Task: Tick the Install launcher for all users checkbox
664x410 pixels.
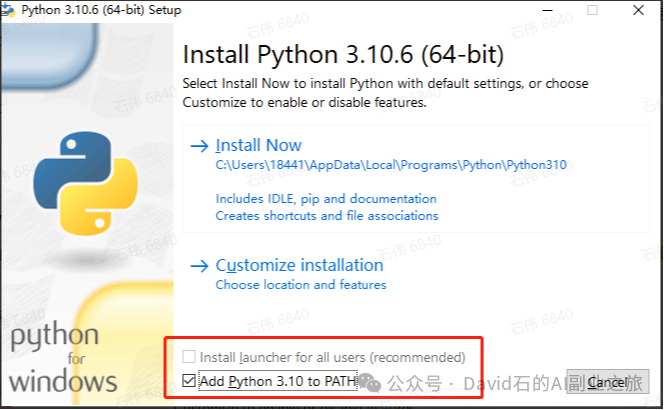Action: (189, 357)
